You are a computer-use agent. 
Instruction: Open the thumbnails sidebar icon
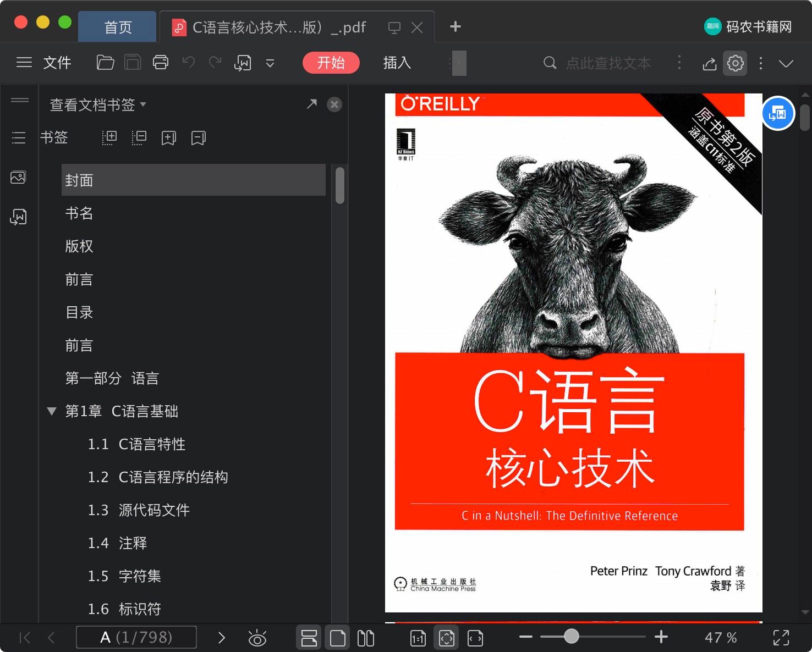pos(18,178)
